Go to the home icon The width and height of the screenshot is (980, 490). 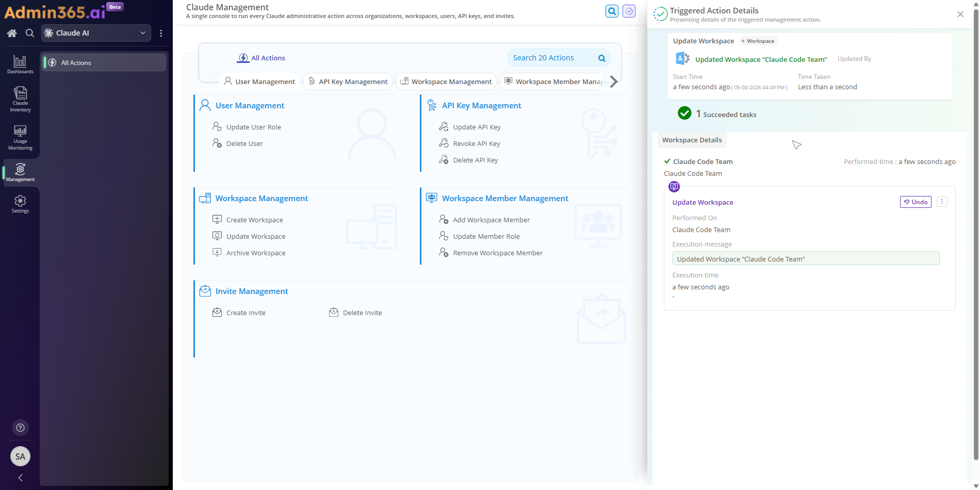(x=12, y=33)
